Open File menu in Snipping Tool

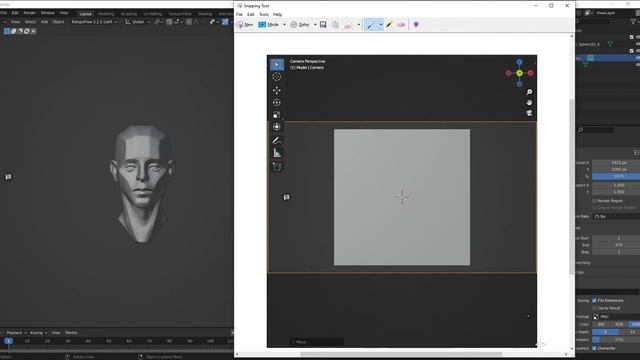click(240, 14)
